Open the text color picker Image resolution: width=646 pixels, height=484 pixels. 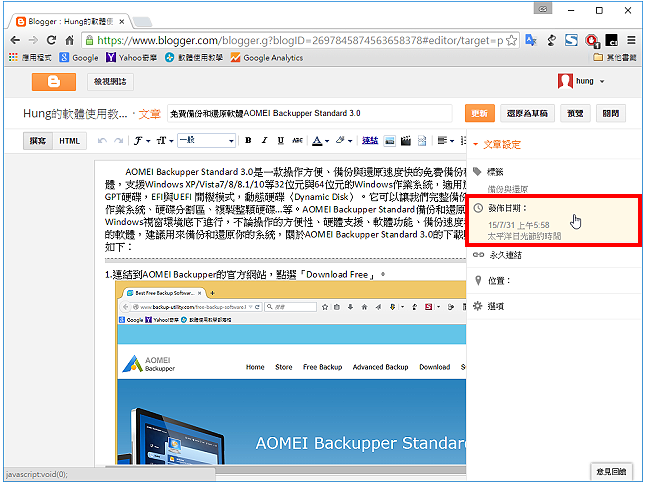(320, 141)
